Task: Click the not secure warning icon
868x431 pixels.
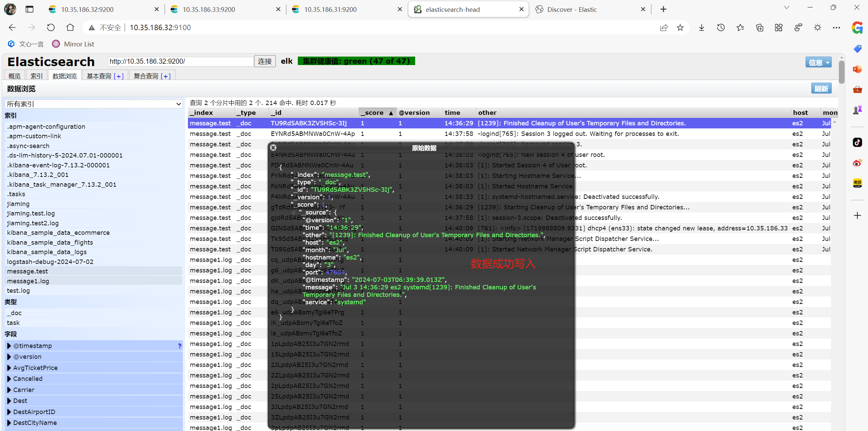Action: point(92,27)
